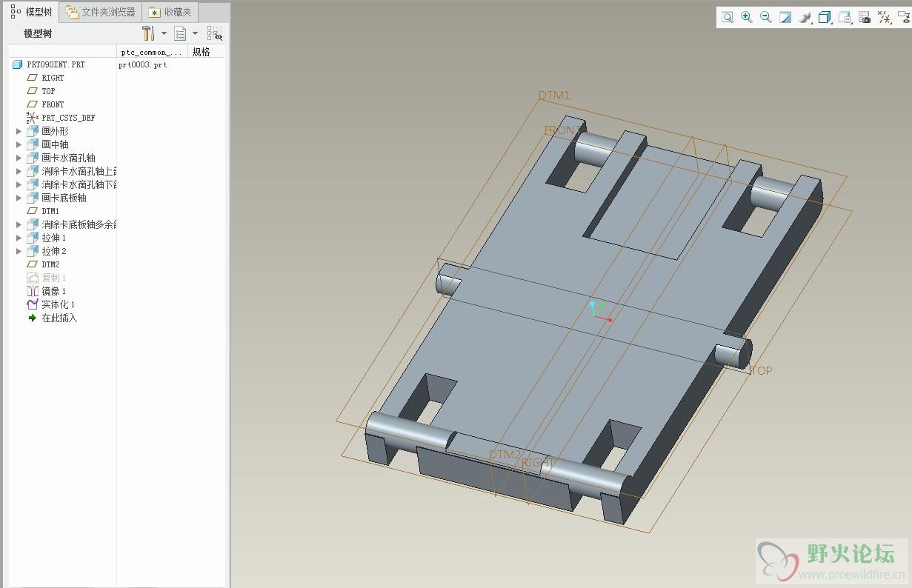Select the 实体化 1 solidify feature
The image size is (912, 588).
tap(58, 304)
